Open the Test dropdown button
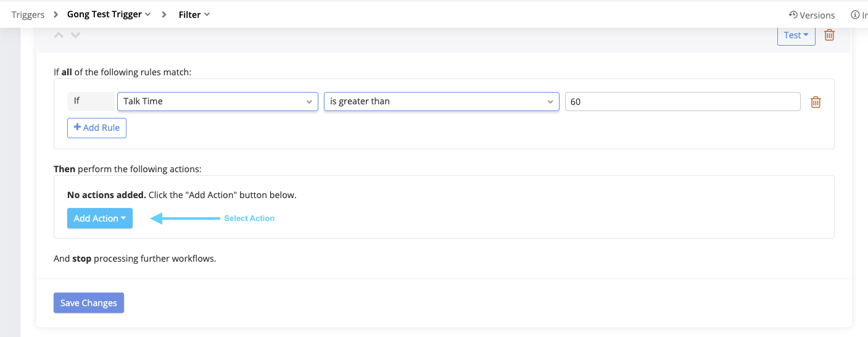 pos(796,35)
